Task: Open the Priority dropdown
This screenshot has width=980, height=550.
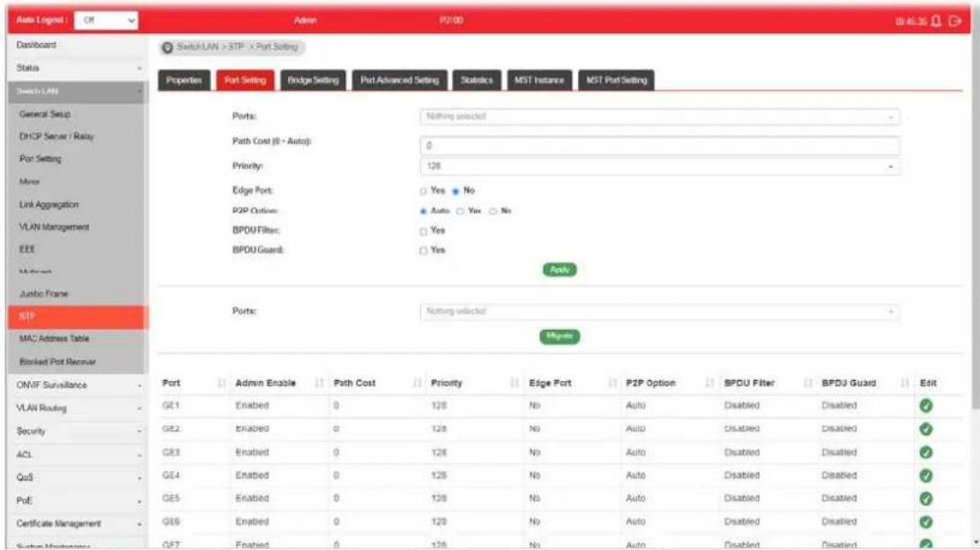Action: (659, 166)
